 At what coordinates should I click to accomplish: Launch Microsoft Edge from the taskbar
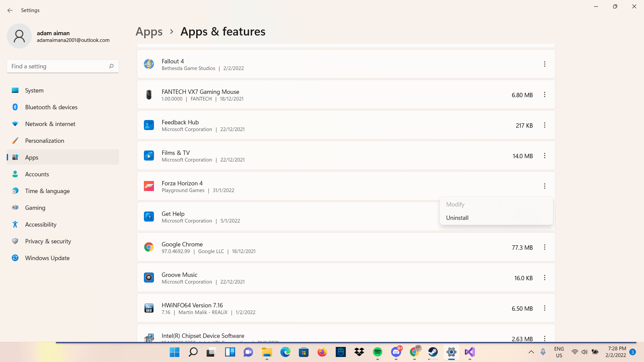pos(285,352)
